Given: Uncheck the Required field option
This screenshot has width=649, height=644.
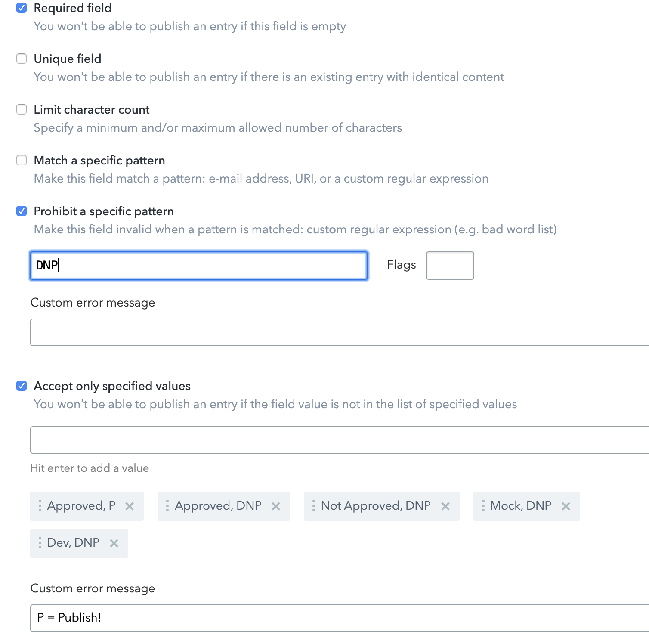Looking at the screenshot, I should (22, 8).
